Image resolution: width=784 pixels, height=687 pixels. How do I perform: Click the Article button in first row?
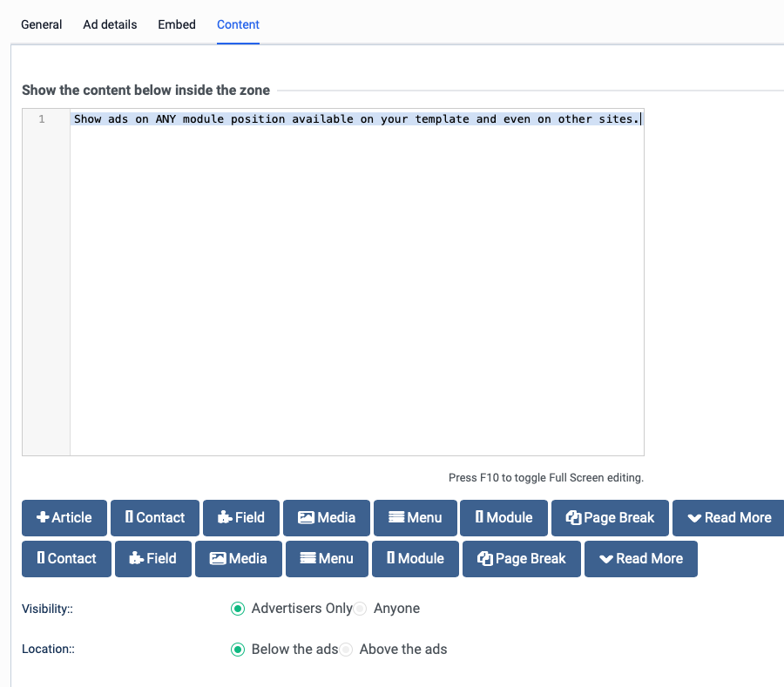[64, 517]
